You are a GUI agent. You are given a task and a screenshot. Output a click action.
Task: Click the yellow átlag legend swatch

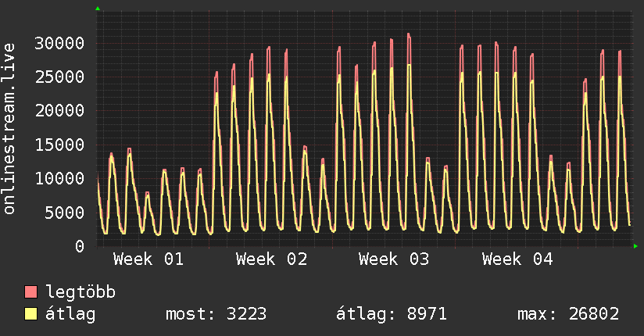(x=31, y=314)
